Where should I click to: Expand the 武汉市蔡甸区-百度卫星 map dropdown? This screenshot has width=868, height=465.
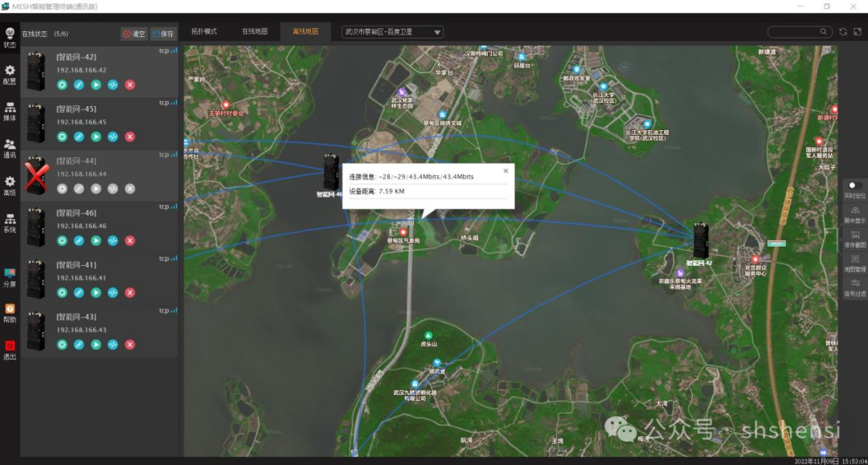392,32
